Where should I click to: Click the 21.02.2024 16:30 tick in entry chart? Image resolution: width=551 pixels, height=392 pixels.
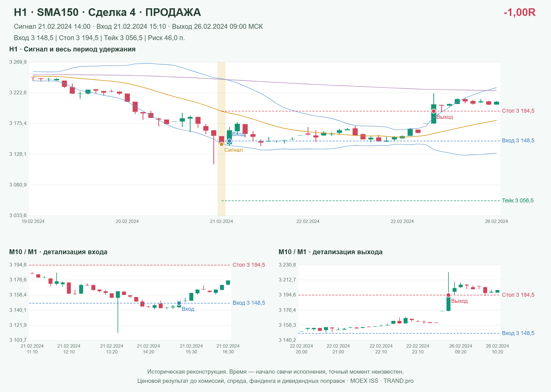228,349
